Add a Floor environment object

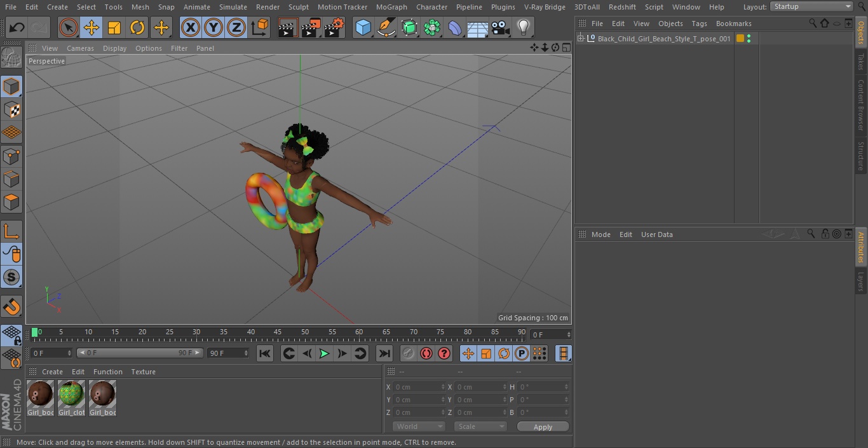(477, 27)
